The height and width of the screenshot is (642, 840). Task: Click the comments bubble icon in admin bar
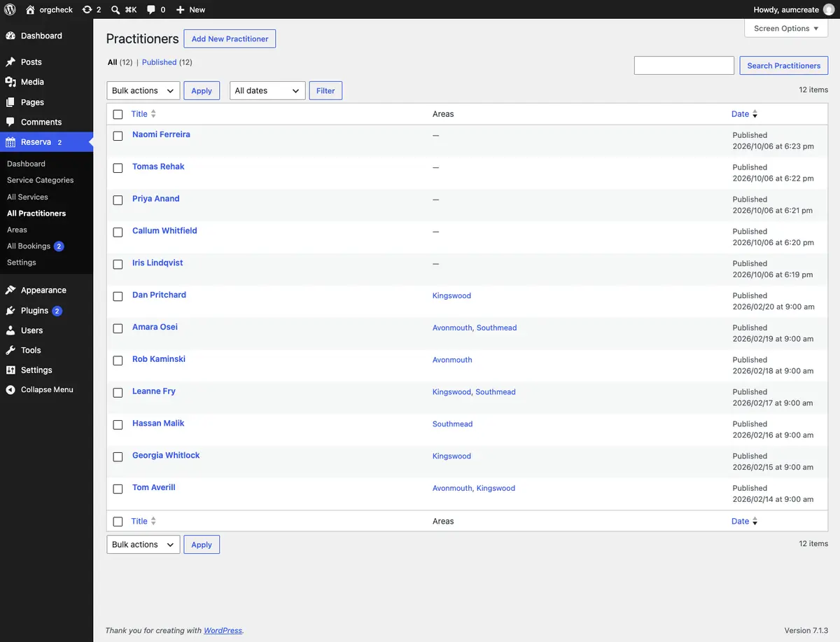(152, 10)
